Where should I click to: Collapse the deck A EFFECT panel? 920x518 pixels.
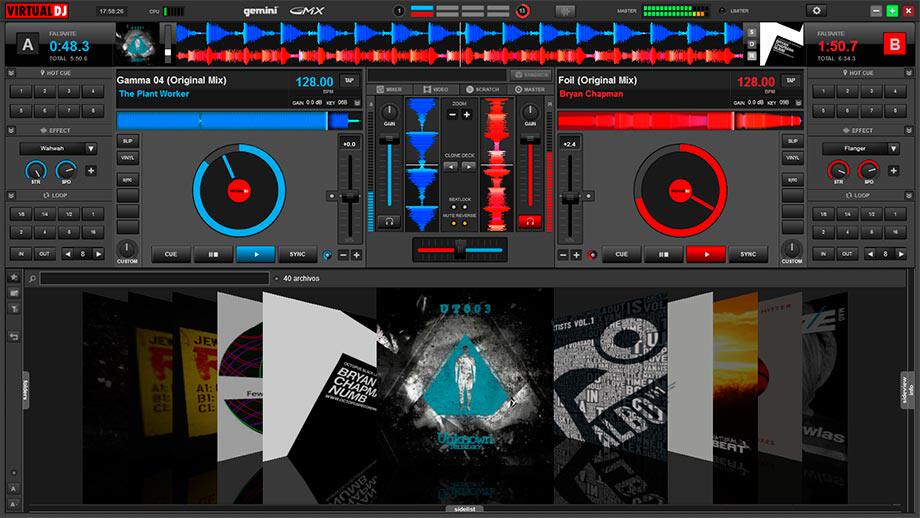(x=11, y=130)
